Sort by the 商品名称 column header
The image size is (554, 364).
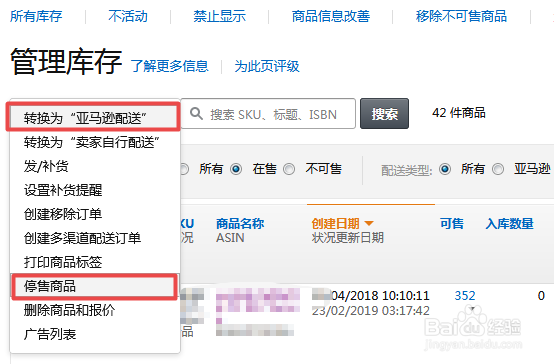pyautogui.click(x=240, y=223)
